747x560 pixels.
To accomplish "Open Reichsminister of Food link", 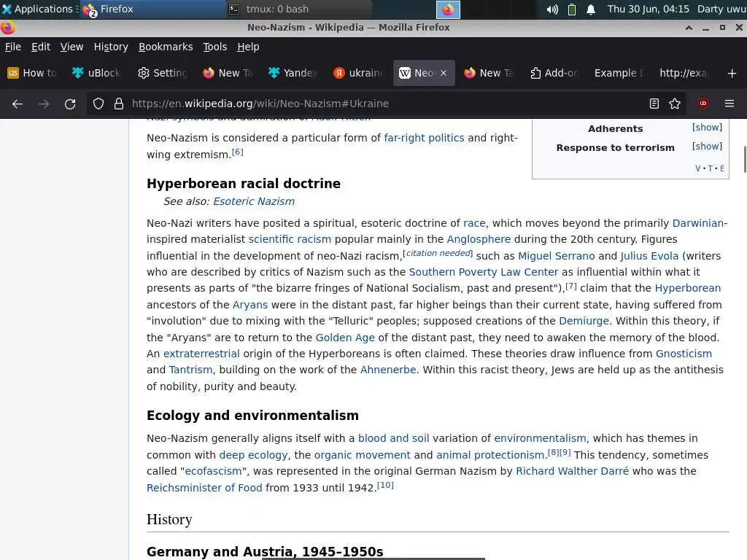I will click(x=204, y=488).
